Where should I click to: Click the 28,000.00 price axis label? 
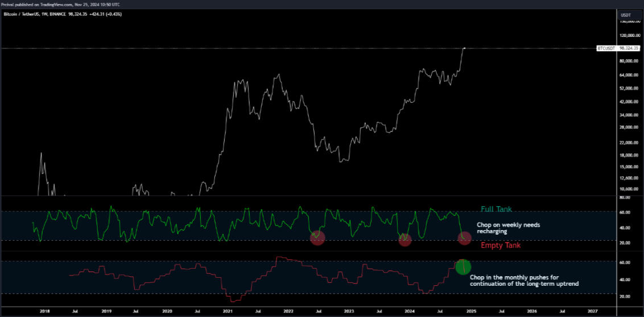[x=629, y=127]
